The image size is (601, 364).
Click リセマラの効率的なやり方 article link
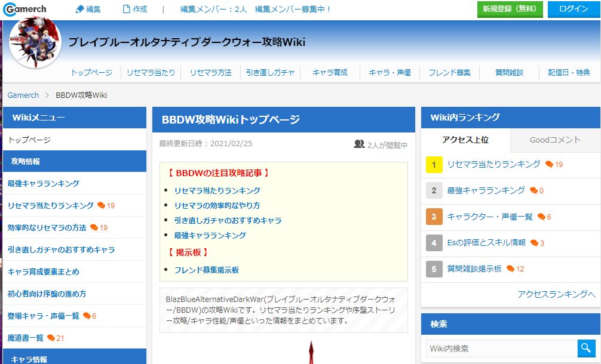tap(217, 205)
